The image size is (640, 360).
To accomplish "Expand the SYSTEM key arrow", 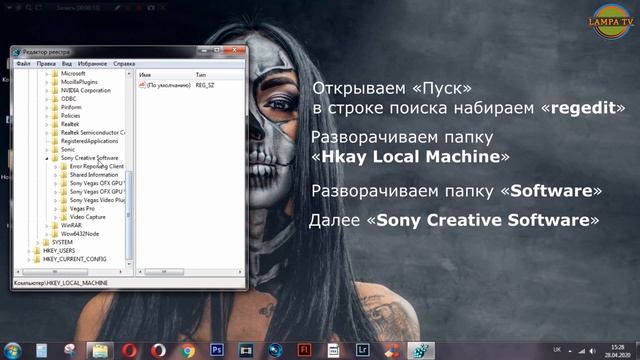I will coord(38,242).
